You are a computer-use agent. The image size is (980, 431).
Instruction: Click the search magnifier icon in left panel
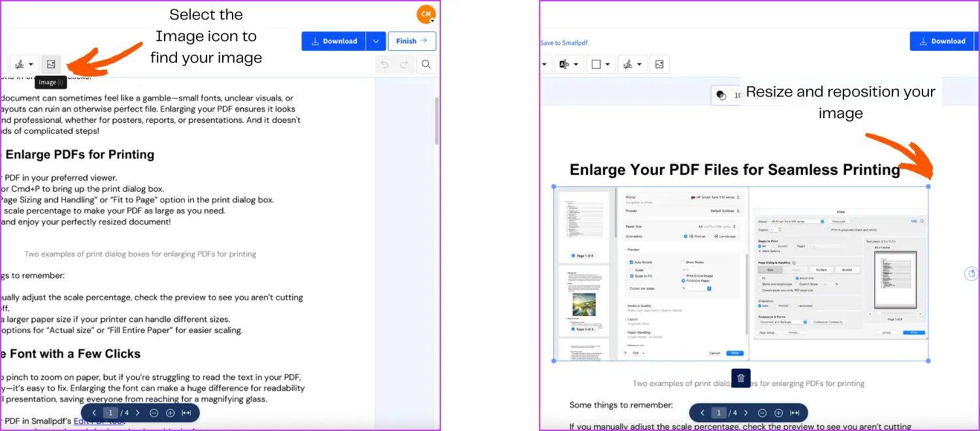pyautogui.click(x=426, y=64)
